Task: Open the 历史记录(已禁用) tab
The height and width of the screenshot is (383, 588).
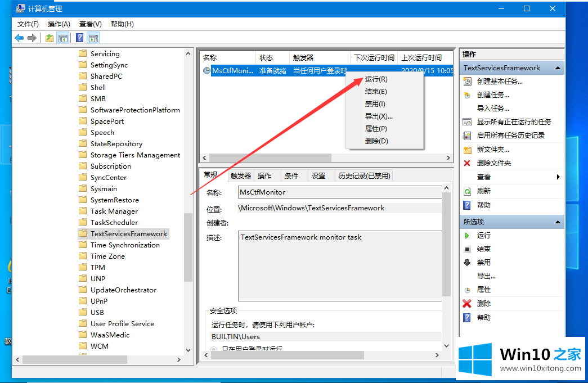Action: point(364,176)
